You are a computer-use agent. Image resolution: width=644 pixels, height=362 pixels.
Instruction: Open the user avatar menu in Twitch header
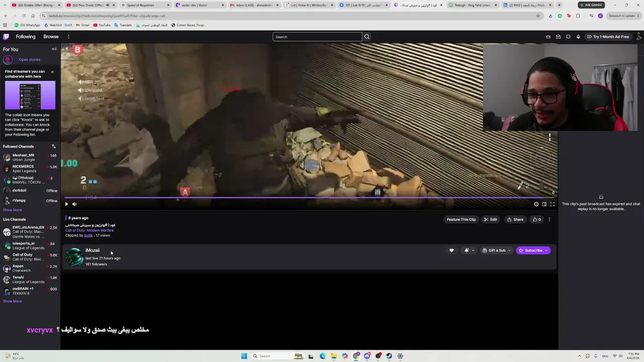coord(639,37)
